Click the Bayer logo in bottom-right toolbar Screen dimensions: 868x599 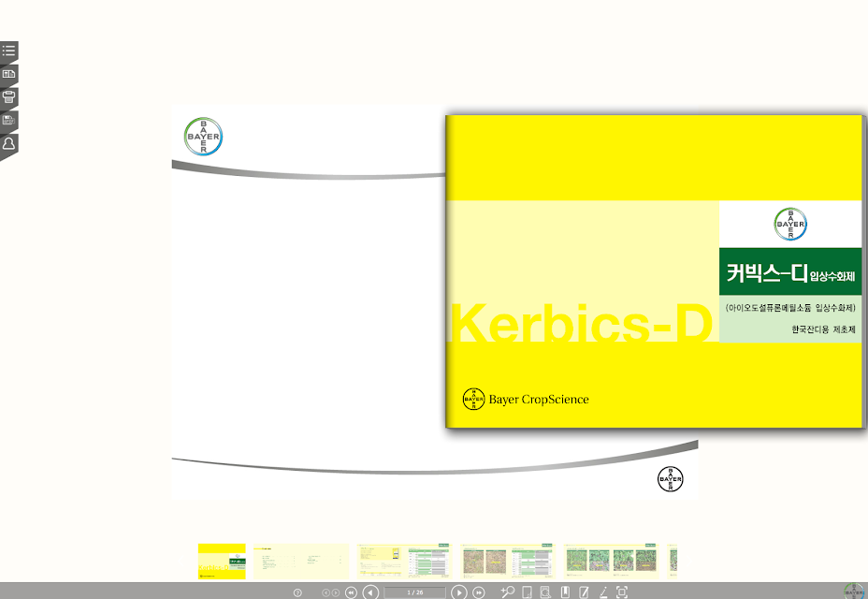click(x=854, y=592)
